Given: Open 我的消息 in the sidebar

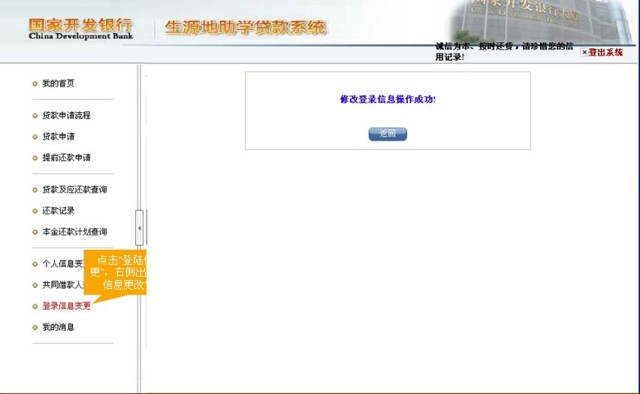Looking at the screenshot, I should [58, 327].
